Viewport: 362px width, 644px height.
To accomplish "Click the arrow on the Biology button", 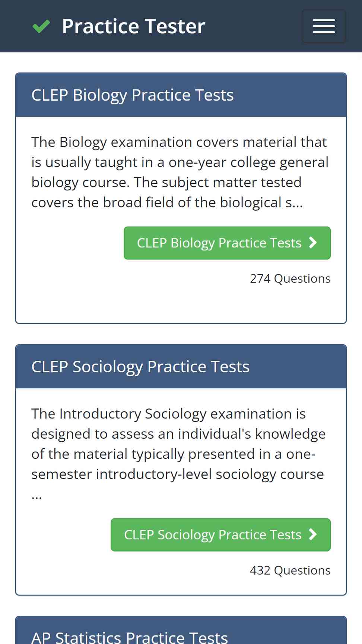I will (x=313, y=243).
